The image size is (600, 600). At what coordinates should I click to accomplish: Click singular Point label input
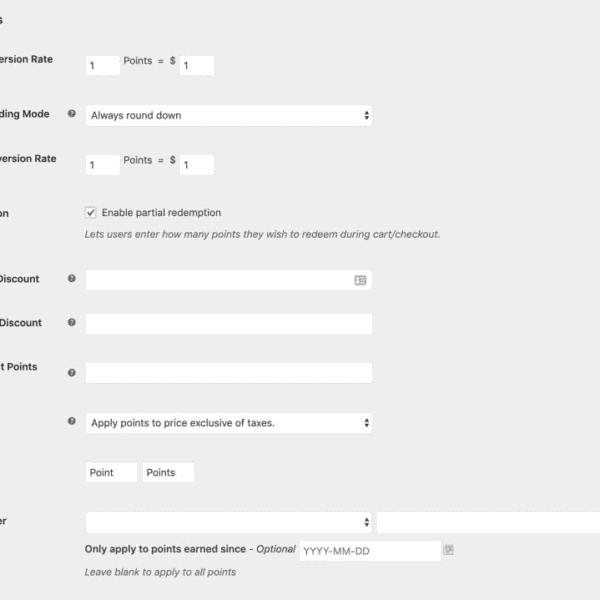[x=111, y=473]
